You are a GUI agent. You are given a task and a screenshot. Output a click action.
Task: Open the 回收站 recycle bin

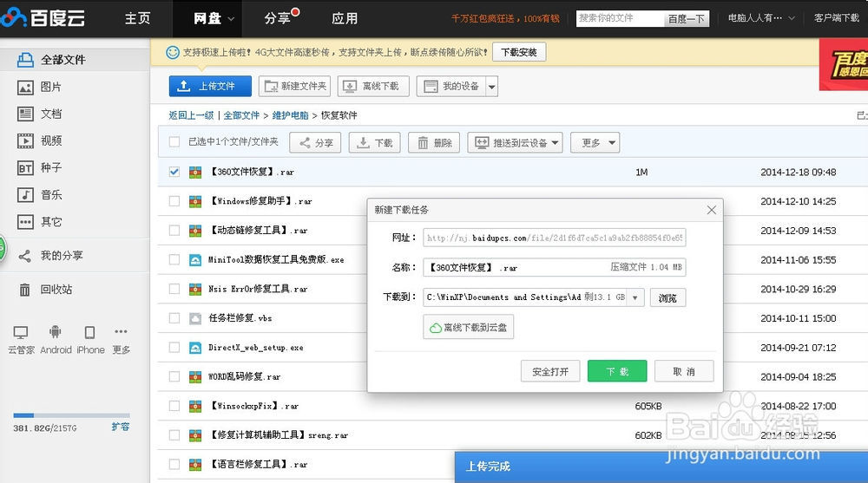pyautogui.click(x=46, y=290)
